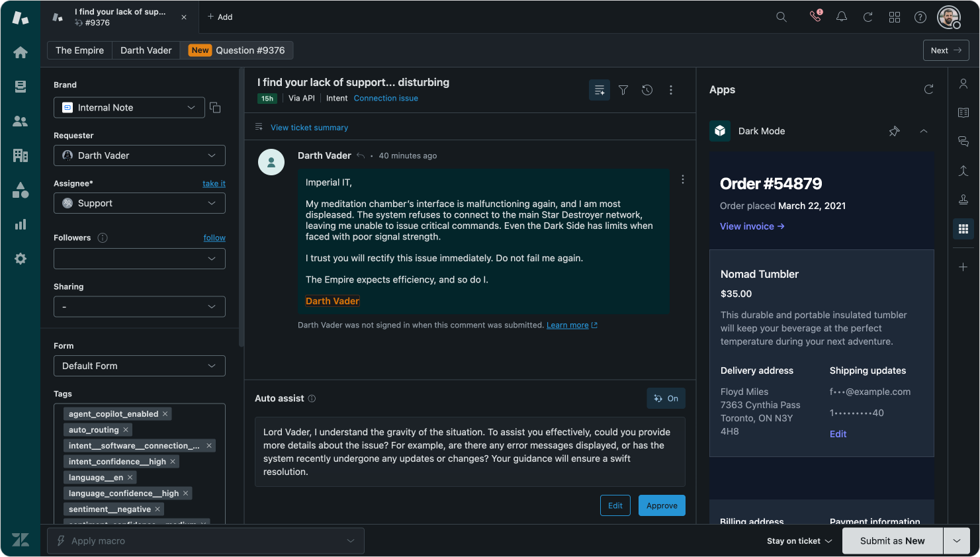Open notifications bell icon

(842, 17)
